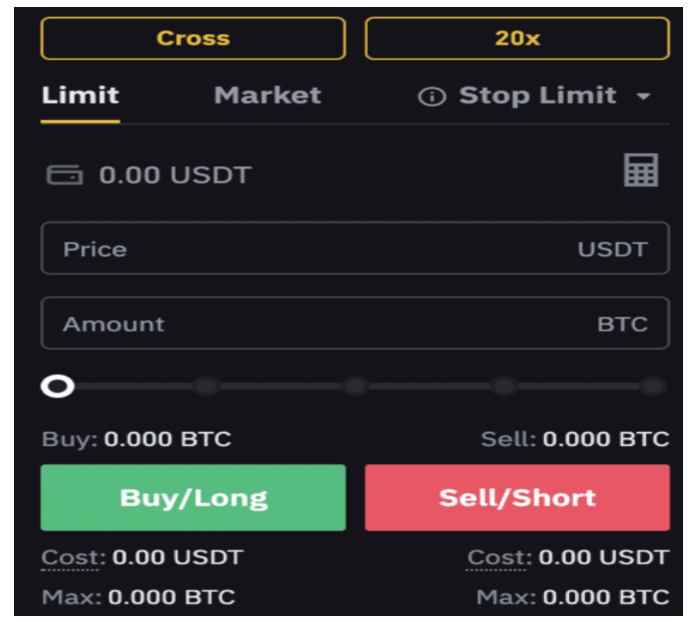Select the Stop Limit order type
Image resolution: width=689 pixels, height=622 pixels.
pos(538,95)
